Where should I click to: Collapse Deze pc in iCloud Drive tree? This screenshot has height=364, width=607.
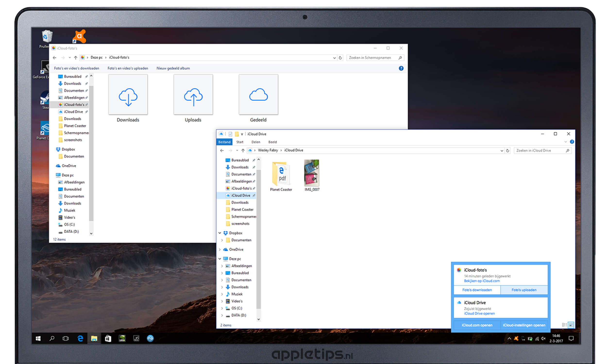(x=220, y=259)
